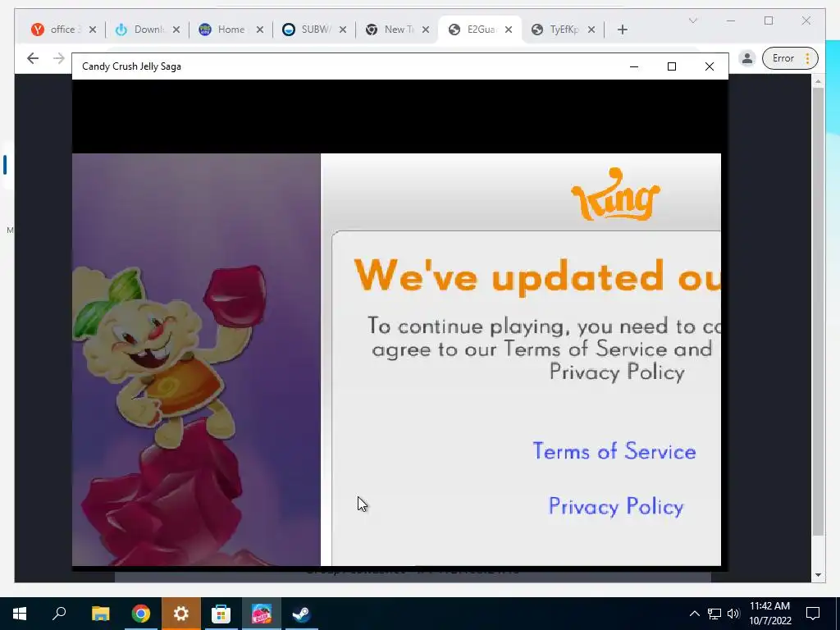Open the Privacy Policy link
The height and width of the screenshot is (630, 840).
click(x=616, y=506)
